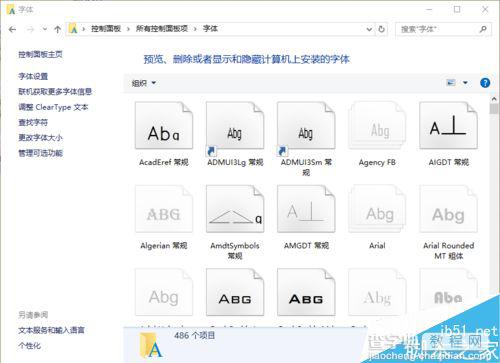Expand chevron after 所有控制面板项 in breadcrumb

pos(195,29)
